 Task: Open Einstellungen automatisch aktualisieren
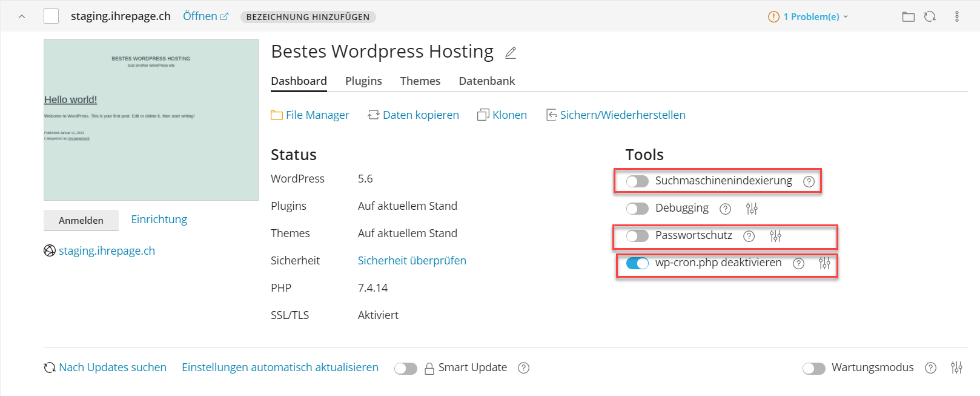click(x=280, y=367)
